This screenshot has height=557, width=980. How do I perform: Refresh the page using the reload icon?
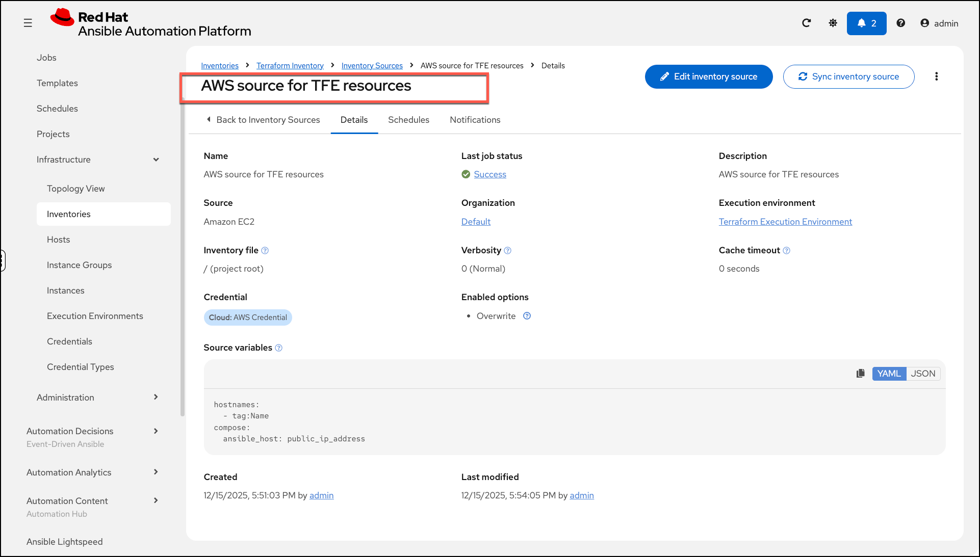[x=806, y=23]
